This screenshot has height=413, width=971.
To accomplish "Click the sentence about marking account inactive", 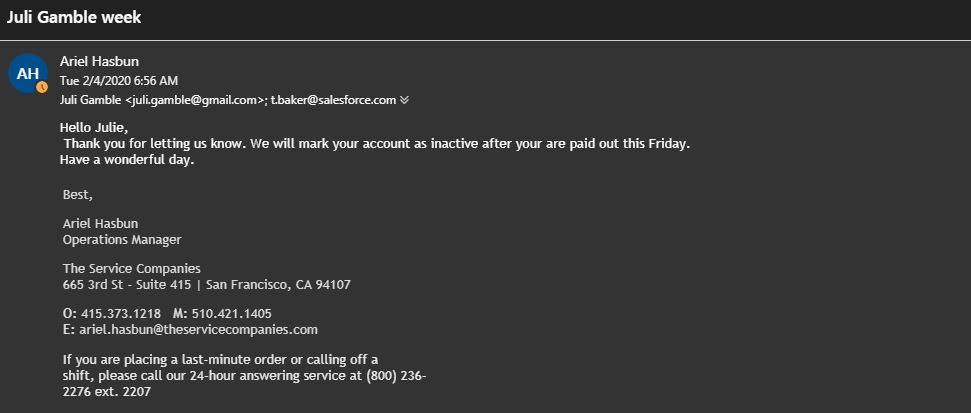I will click(376, 144).
